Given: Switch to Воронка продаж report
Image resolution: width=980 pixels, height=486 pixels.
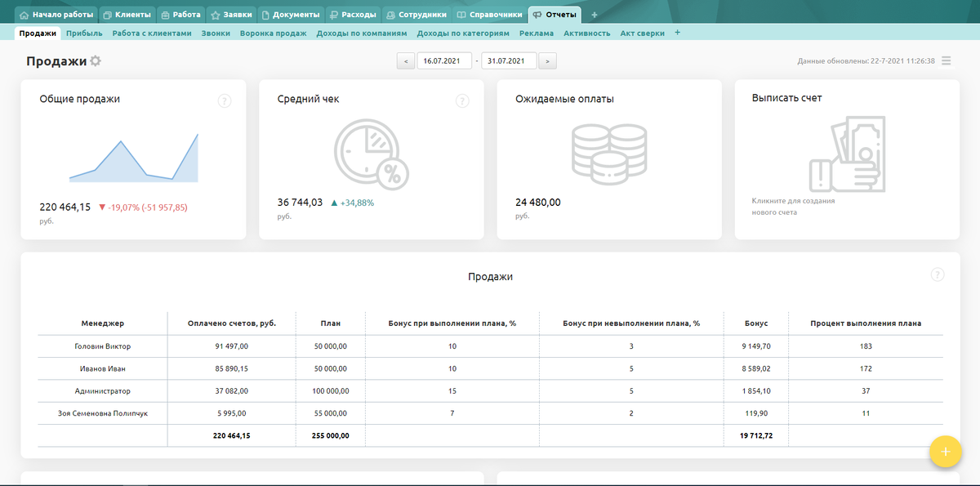Looking at the screenshot, I should coord(273,33).
